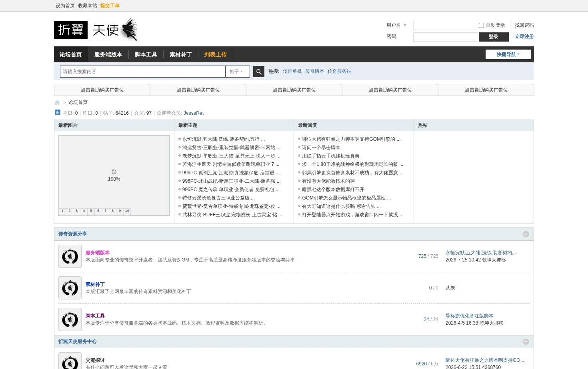Open reply 有大哥知道这是什么服吗
Viewport: 588px width, 369px height.
tap(341, 206)
